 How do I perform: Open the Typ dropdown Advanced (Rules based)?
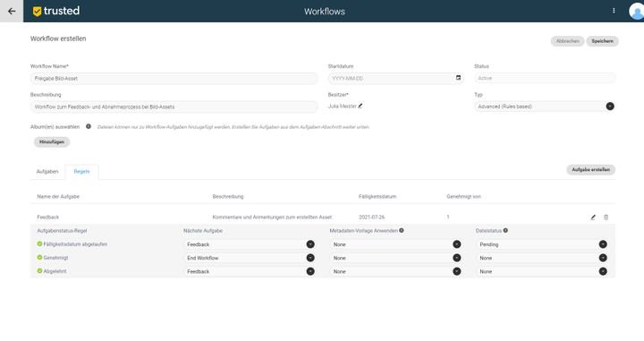tap(546, 107)
